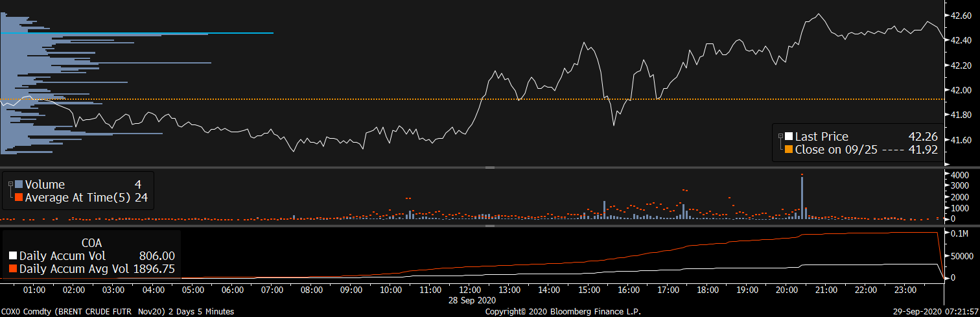Click the 23:00 time axis label

[905, 290]
